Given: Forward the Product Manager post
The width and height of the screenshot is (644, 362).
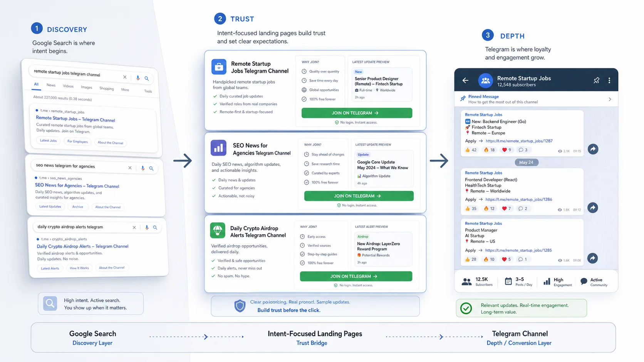Looking at the screenshot, I should click(593, 258).
